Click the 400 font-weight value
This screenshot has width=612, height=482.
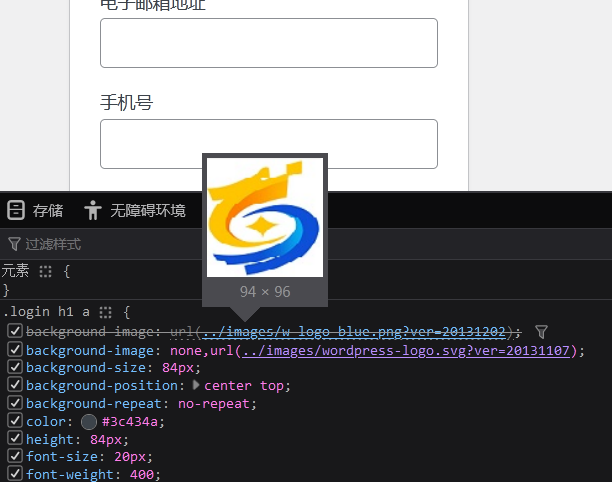click(x=142, y=475)
